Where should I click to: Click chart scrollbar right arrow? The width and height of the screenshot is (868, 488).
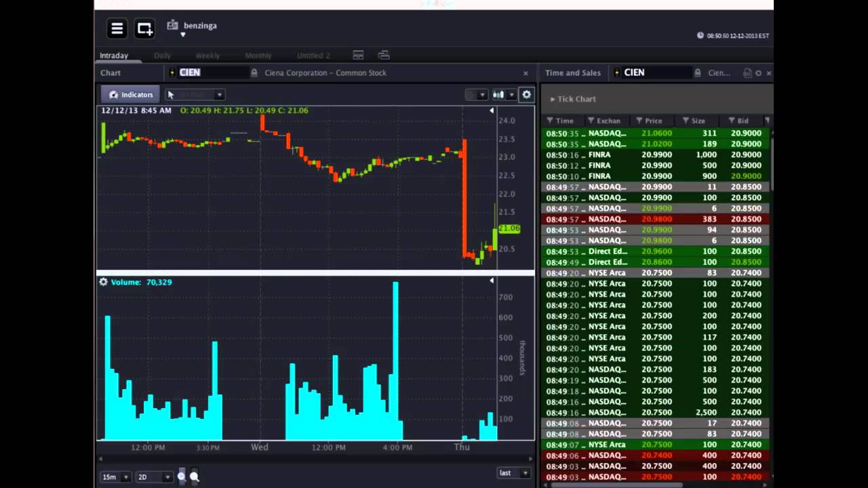[x=530, y=459]
